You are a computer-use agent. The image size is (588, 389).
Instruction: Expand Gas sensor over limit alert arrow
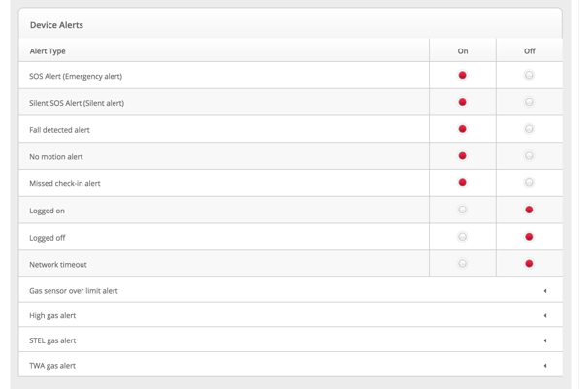[x=545, y=291]
